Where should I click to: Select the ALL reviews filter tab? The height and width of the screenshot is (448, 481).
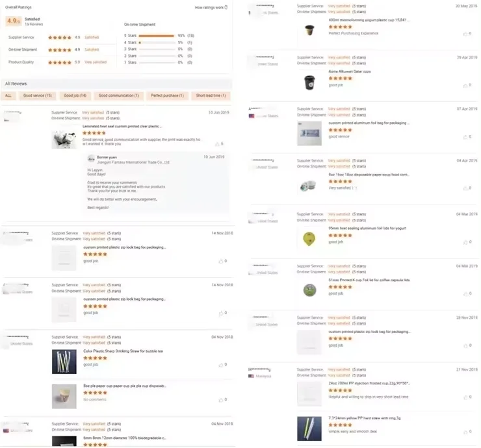(8, 95)
